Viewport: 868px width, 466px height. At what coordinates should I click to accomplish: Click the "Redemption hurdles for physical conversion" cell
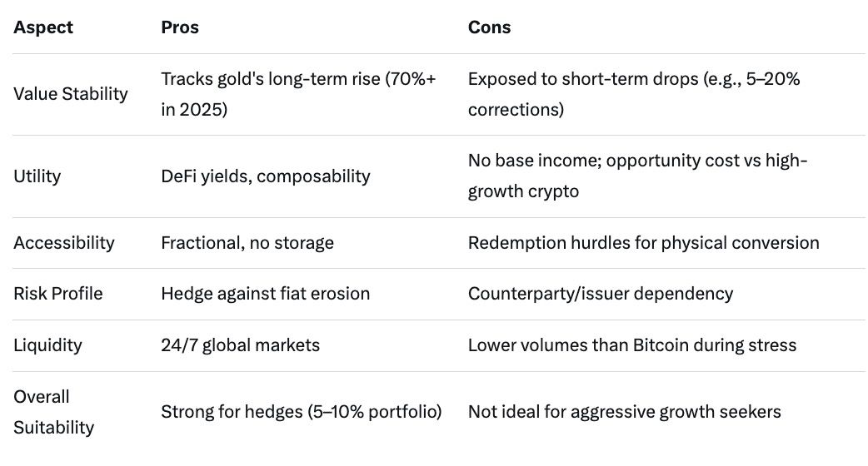(643, 243)
